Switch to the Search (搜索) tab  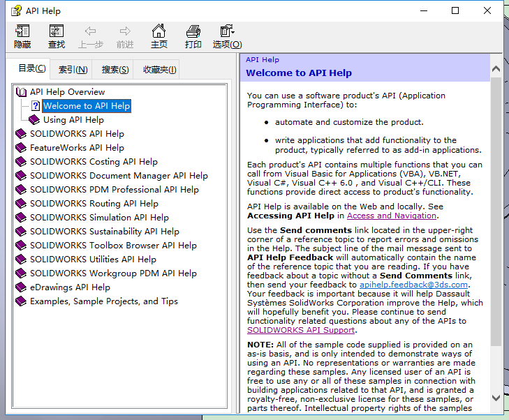[x=115, y=69]
